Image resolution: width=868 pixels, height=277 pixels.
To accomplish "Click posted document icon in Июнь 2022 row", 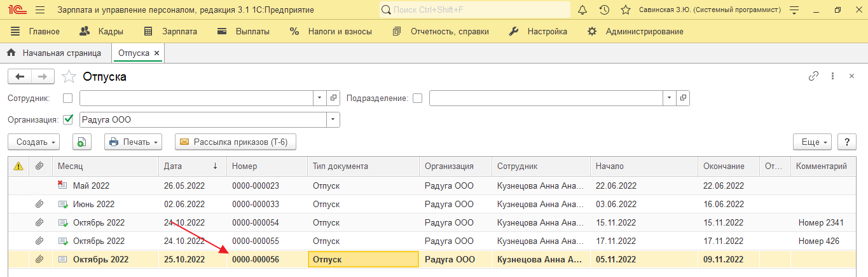I will (x=62, y=204).
